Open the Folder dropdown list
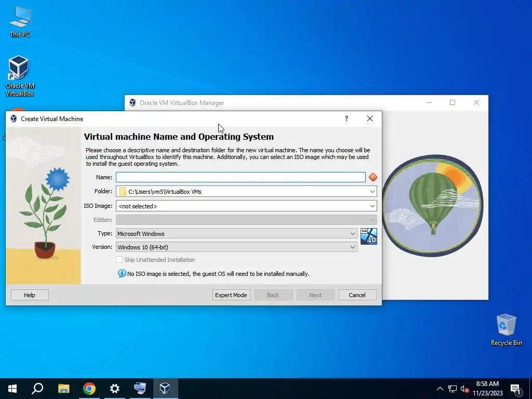532x399 pixels. pyautogui.click(x=372, y=191)
